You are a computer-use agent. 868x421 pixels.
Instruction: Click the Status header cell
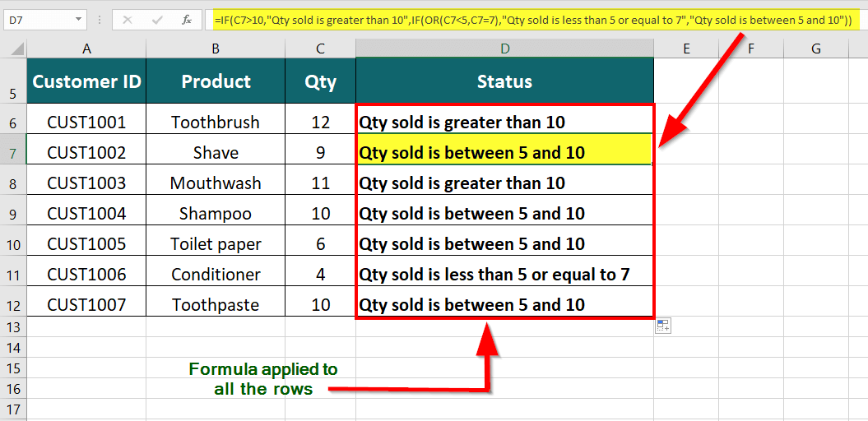505,81
